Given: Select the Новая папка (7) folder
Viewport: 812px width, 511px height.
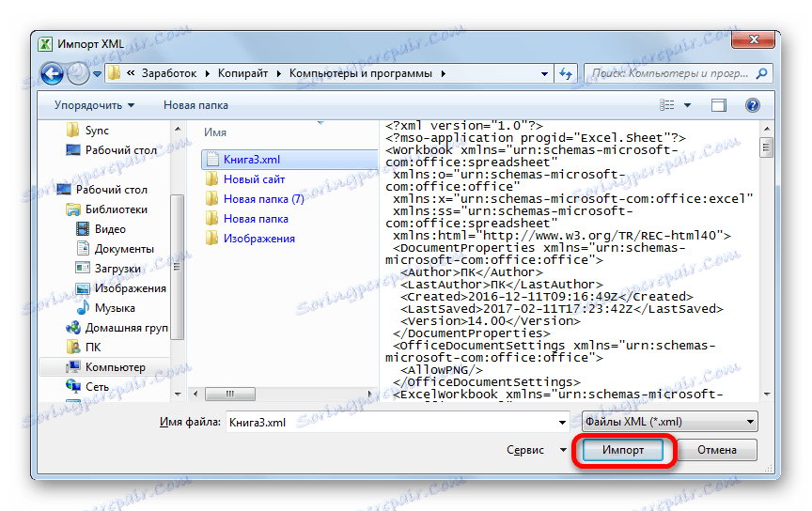Looking at the screenshot, I should tap(263, 199).
